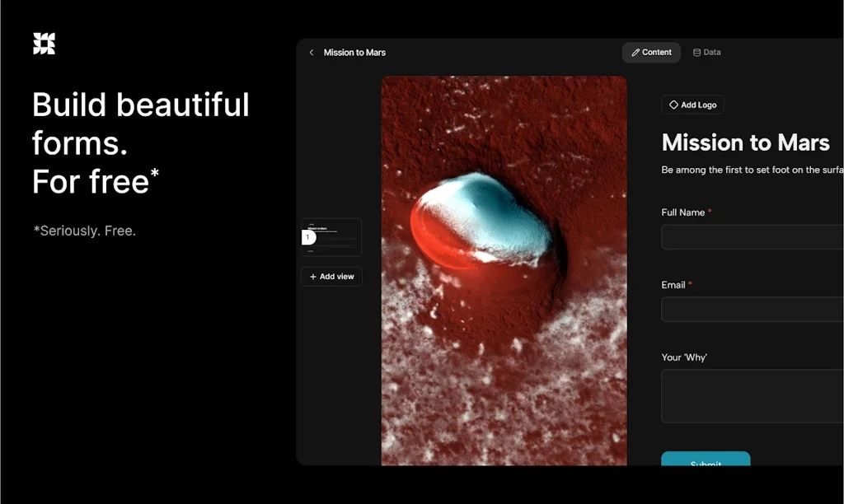
Task: Click Mission to Mars in the top bar
Action: (x=354, y=52)
